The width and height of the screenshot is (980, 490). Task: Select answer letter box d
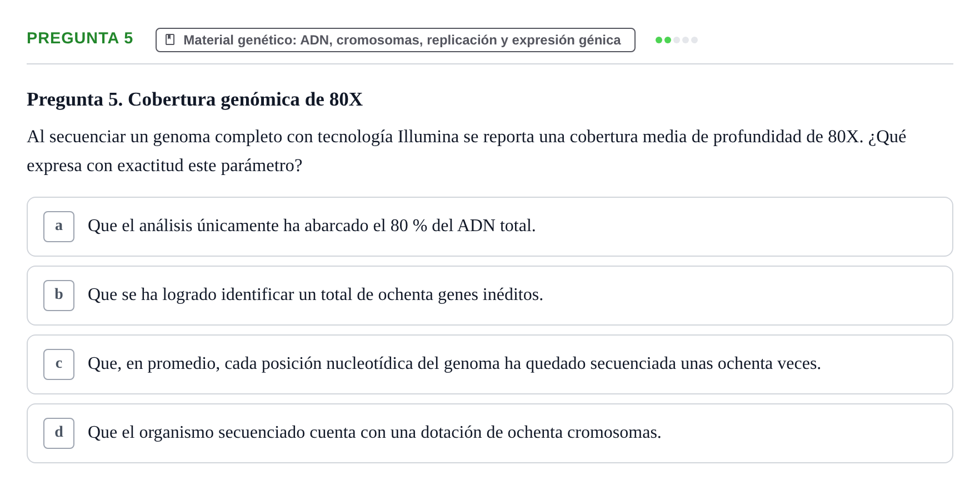click(59, 433)
